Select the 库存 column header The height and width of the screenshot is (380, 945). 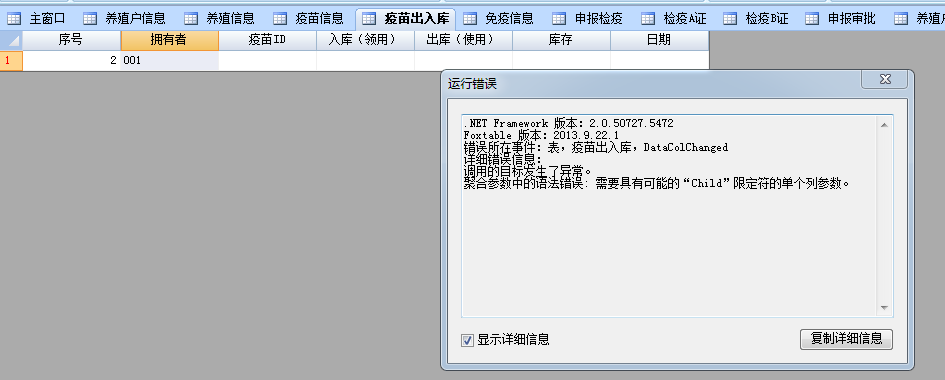562,40
